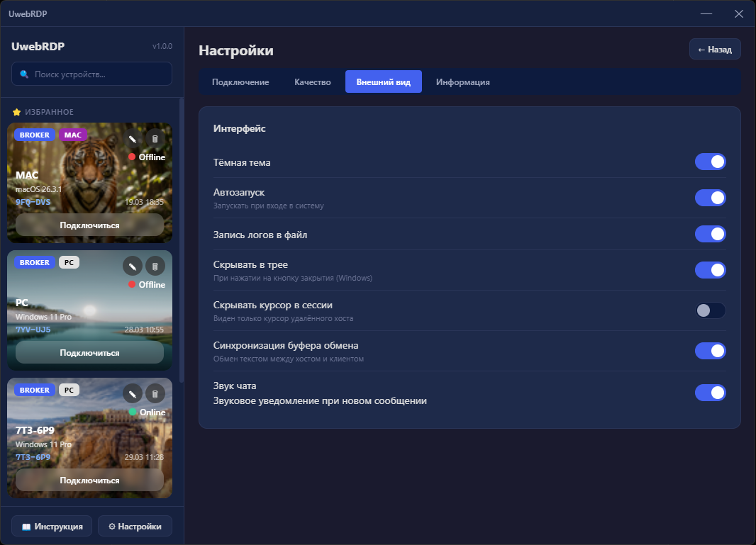Click the Поиск устройств search field
The image size is (756, 545).
(x=92, y=74)
